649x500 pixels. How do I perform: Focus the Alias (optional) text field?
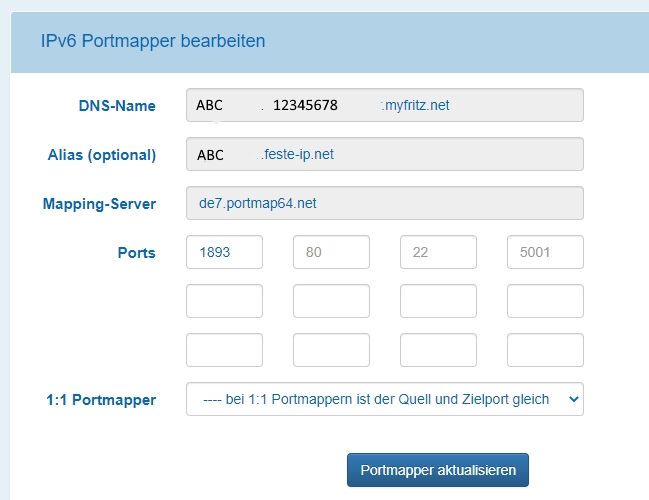[384, 155]
